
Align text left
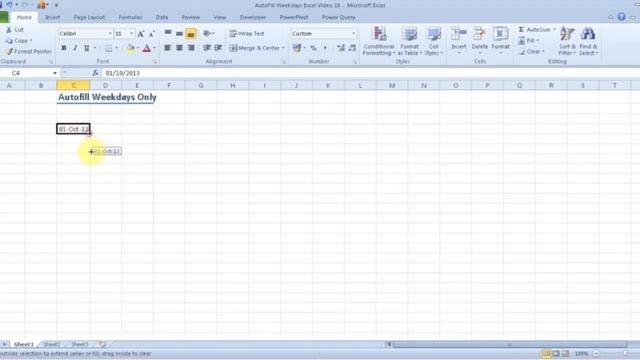(168, 48)
